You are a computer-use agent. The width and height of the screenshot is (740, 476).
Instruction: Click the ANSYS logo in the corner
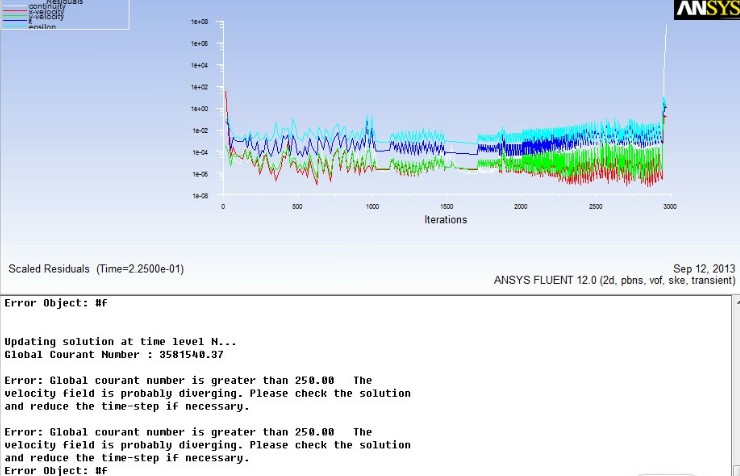click(707, 10)
